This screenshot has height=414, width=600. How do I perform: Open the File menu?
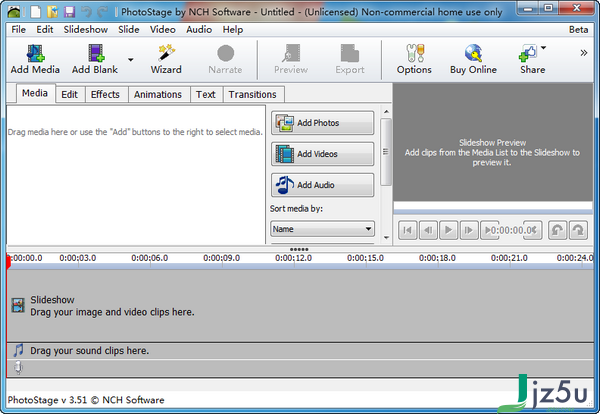[18, 29]
